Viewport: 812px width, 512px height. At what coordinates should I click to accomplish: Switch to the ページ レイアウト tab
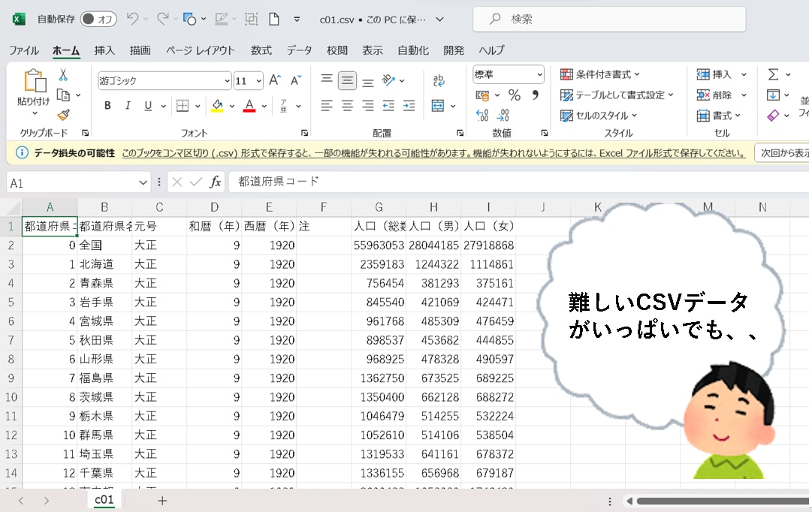[x=200, y=50]
